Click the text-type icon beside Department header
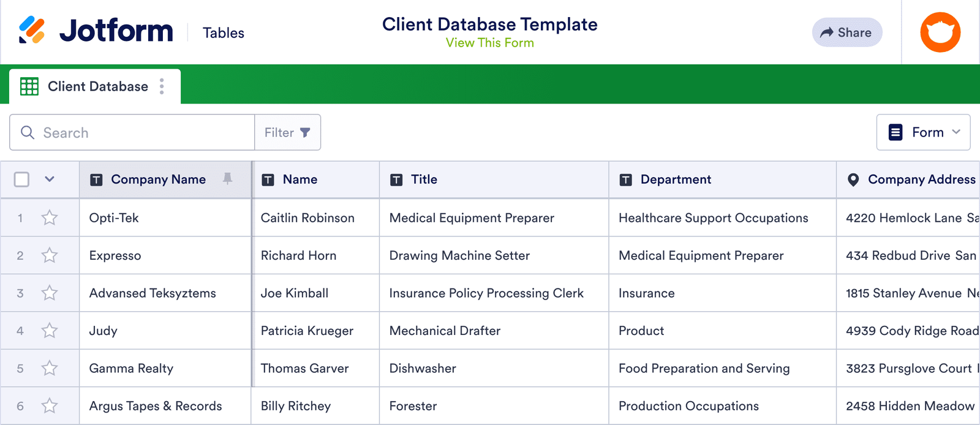The image size is (980, 425). click(625, 180)
